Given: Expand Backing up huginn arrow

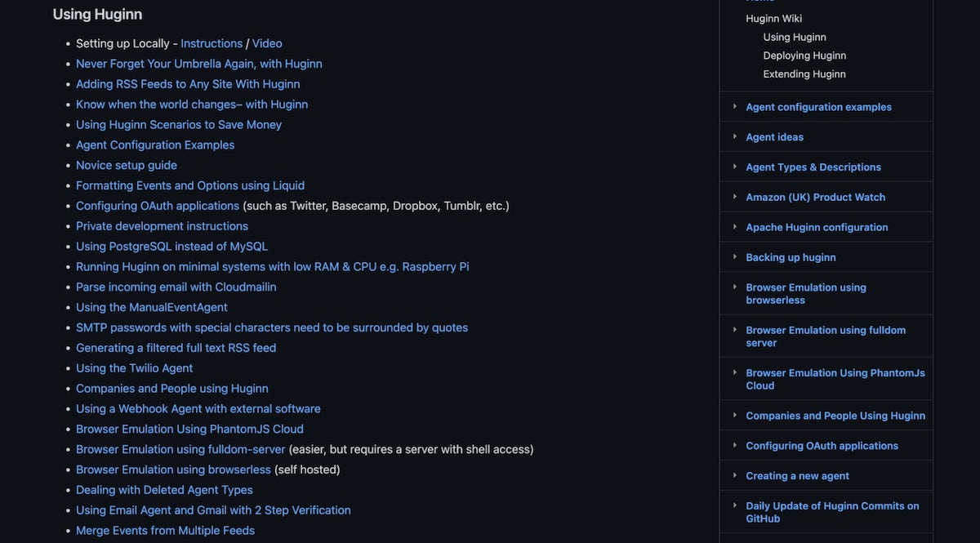Looking at the screenshot, I should pyautogui.click(x=735, y=257).
